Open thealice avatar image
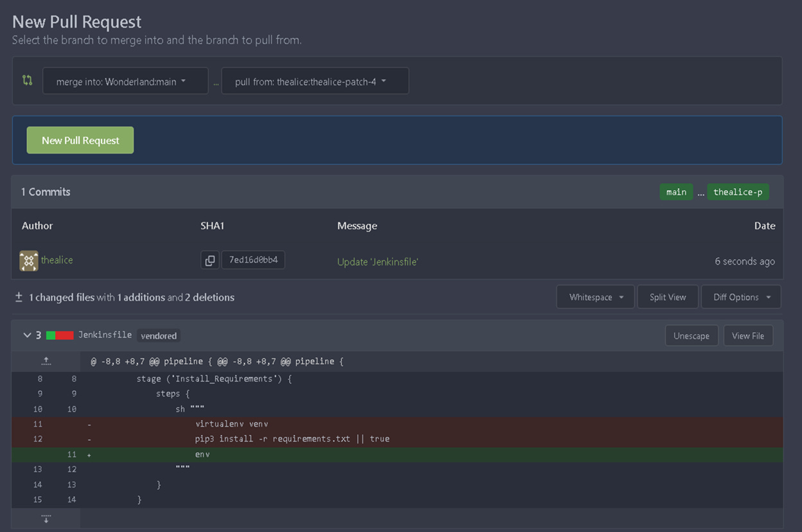 29,261
